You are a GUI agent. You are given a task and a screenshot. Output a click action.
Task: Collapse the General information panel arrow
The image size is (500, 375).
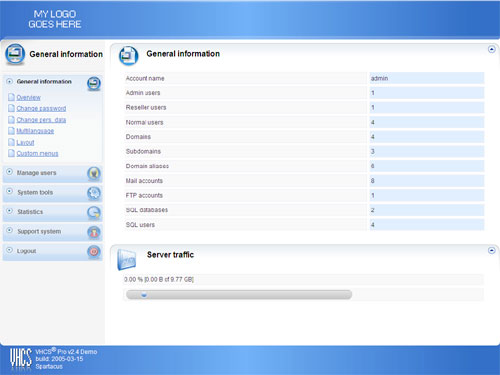pos(492,49)
